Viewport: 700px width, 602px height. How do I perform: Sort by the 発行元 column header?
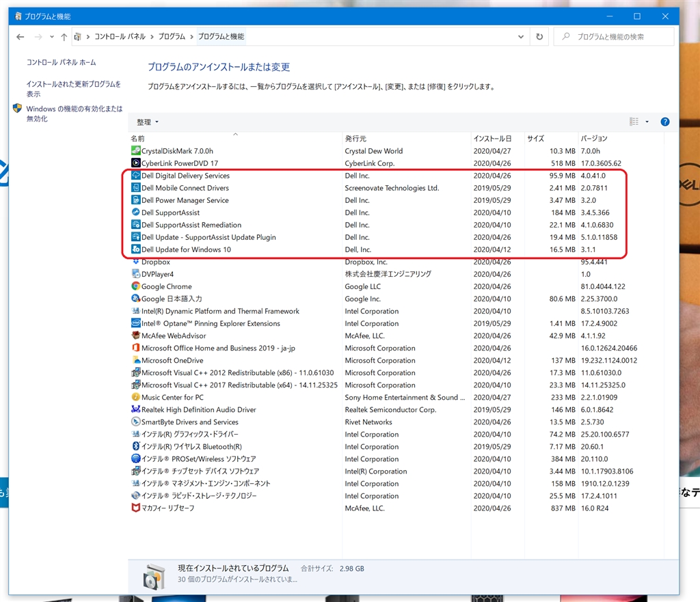click(406, 138)
